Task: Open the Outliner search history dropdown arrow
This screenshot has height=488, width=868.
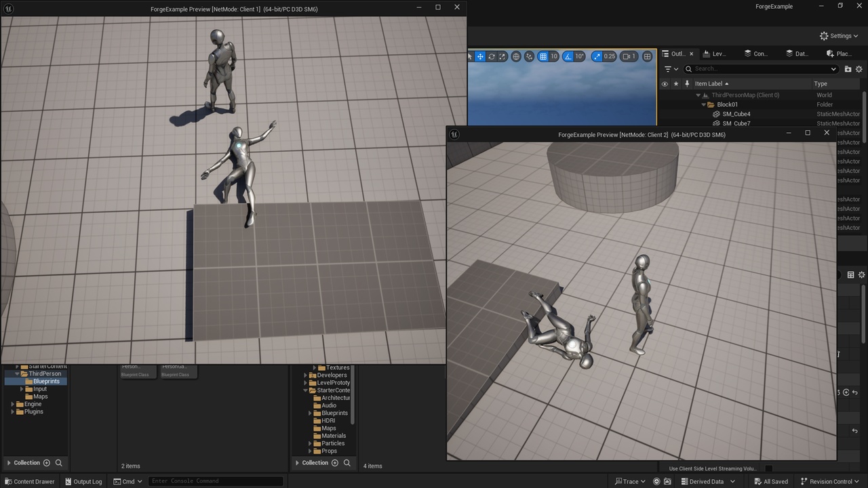Action: click(x=833, y=68)
